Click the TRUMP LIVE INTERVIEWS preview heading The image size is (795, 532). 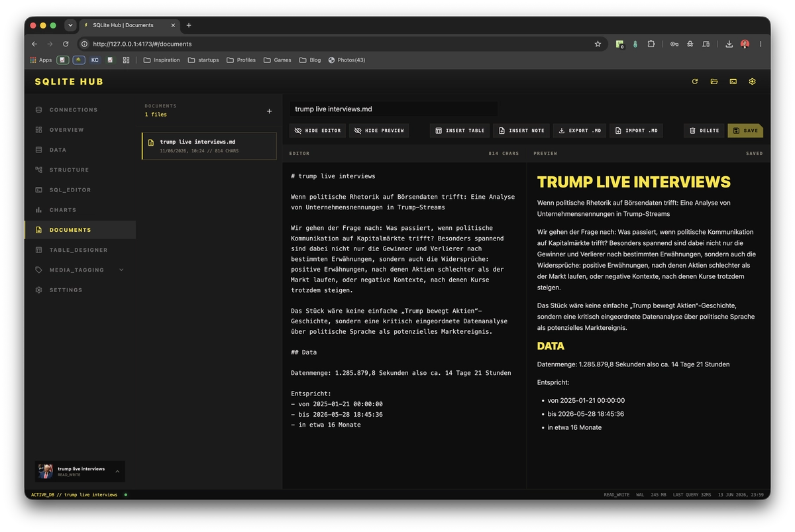[633, 182]
